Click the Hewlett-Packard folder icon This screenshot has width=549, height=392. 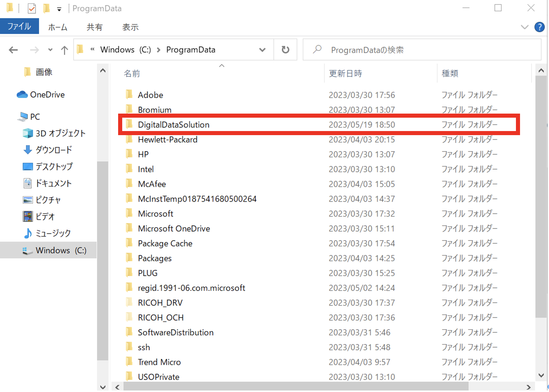pyautogui.click(x=129, y=139)
